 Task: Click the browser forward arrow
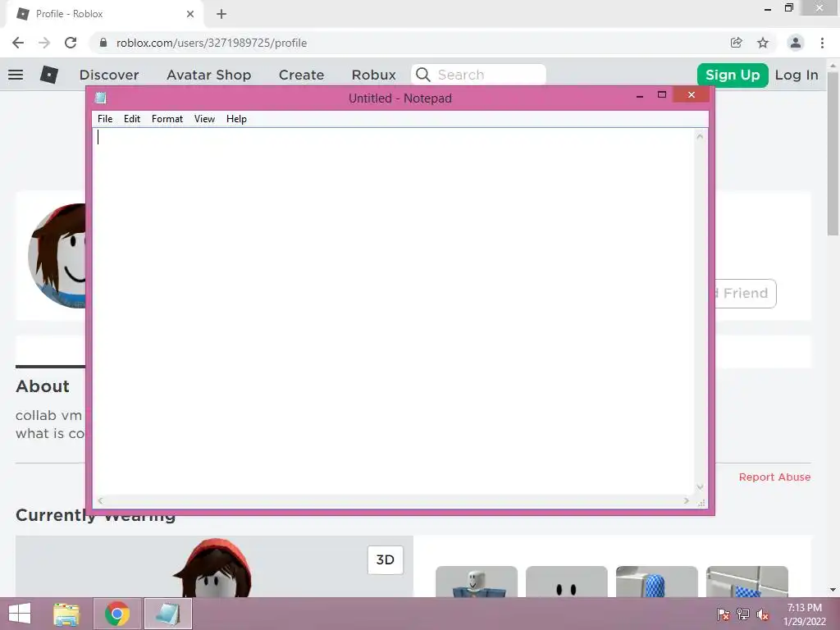coord(44,43)
